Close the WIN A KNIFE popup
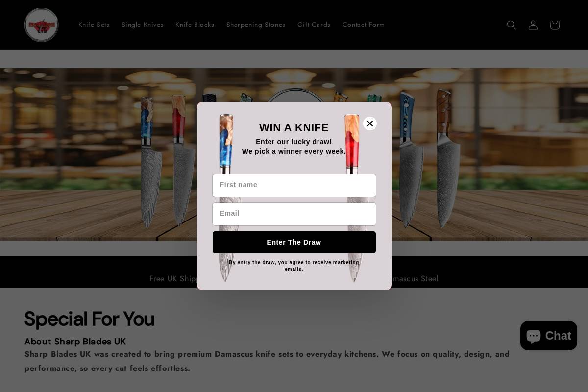 [x=370, y=123]
